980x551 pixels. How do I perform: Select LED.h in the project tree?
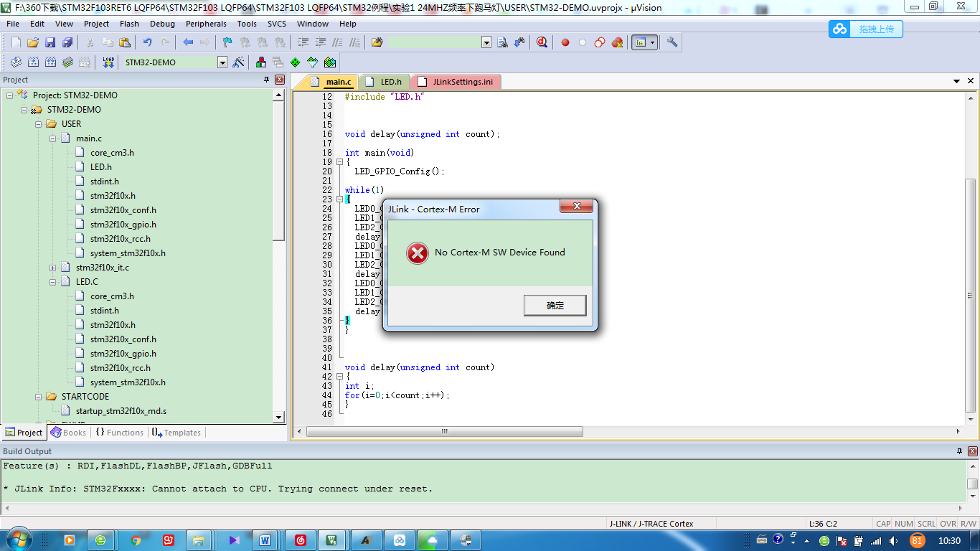click(x=100, y=167)
